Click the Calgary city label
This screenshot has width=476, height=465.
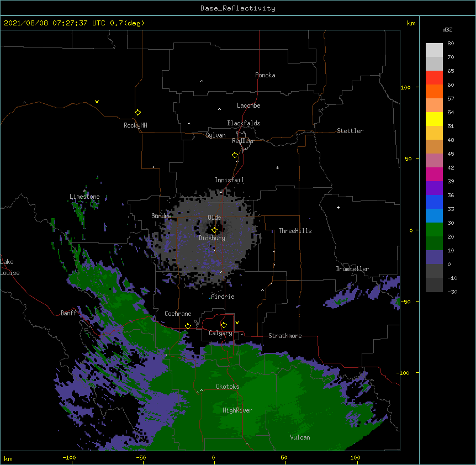[220, 333]
